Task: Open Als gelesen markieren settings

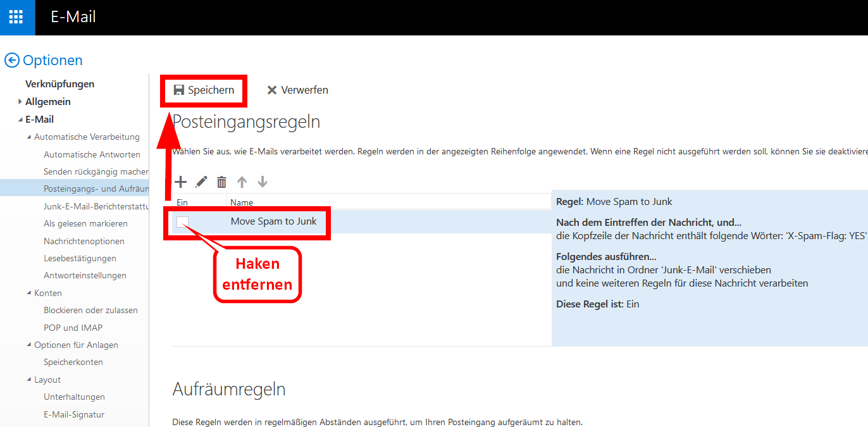Action: click(85, 223)
